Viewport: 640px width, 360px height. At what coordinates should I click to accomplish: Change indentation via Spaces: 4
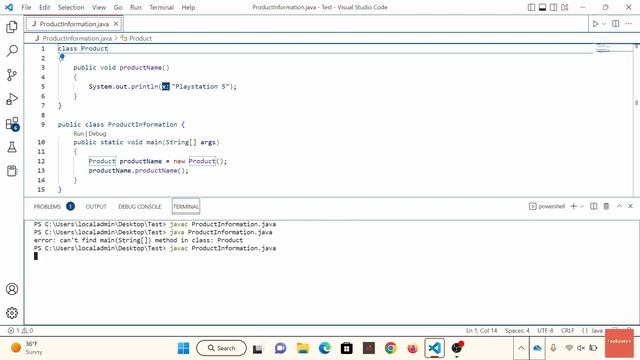coord(517,331)
